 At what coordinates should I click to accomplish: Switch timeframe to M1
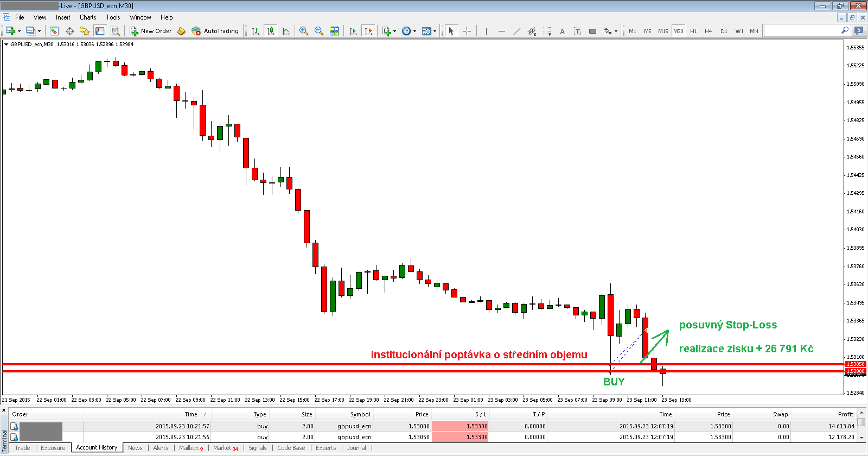(633, 31)
